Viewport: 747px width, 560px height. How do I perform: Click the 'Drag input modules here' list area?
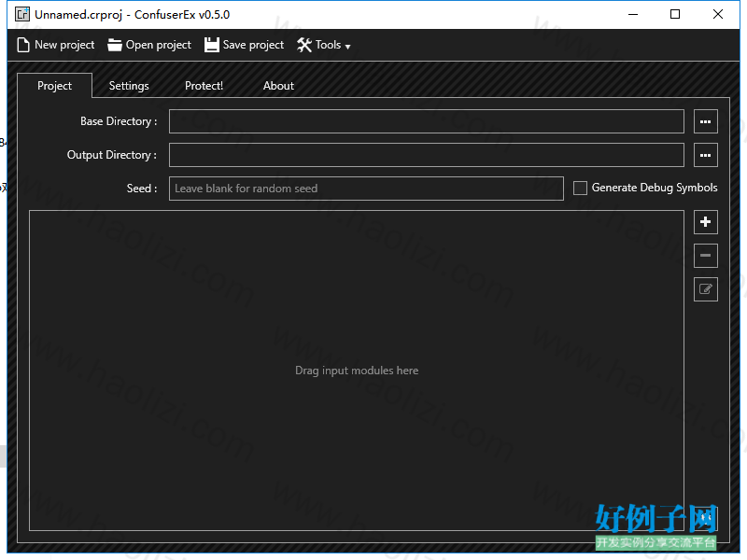[357, 371]
